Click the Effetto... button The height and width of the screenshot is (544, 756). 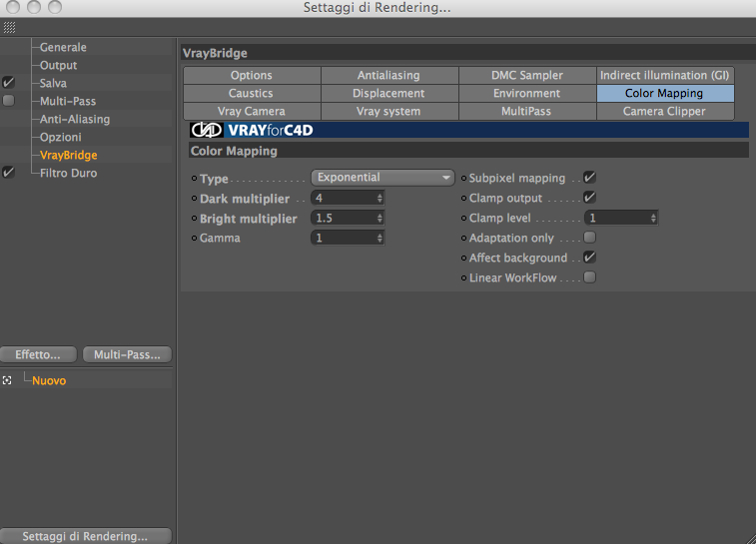[38, 354]
